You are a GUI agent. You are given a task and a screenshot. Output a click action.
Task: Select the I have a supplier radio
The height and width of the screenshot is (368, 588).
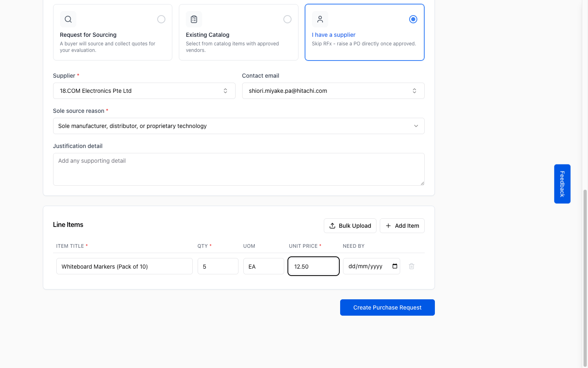(x=413, y=19)
